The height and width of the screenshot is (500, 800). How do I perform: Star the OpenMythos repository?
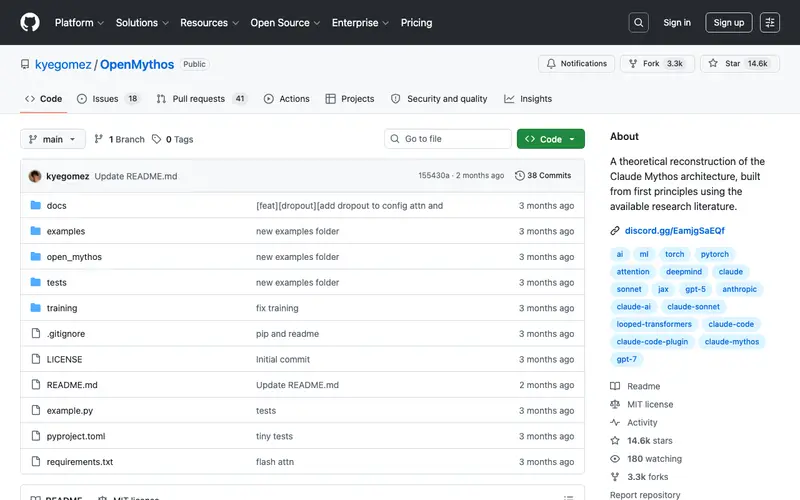(740, 64)
